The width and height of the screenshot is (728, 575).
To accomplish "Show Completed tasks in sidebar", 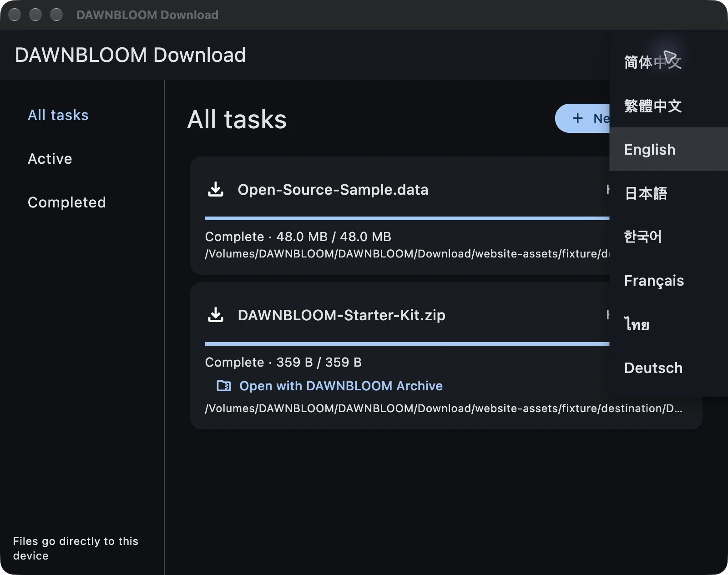I will (x=67, y=202).
